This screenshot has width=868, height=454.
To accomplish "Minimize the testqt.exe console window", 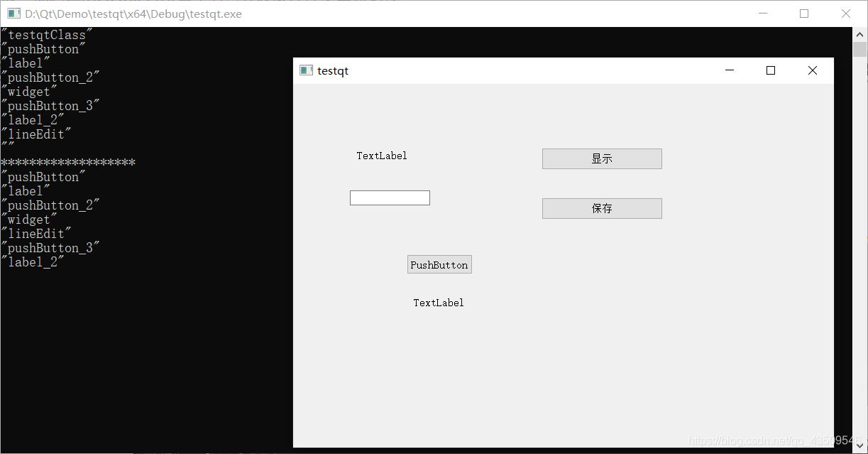I will (x=762, y=13).
